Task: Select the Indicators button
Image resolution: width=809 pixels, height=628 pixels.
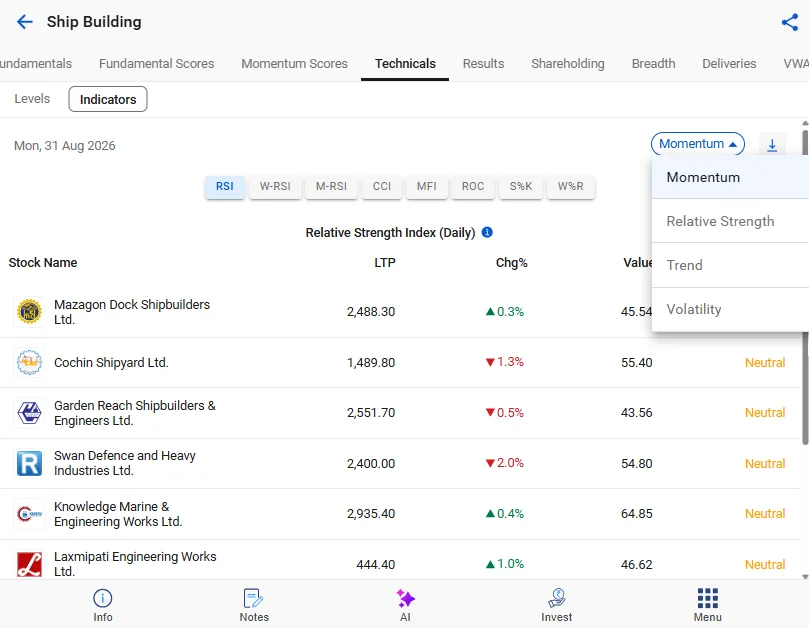Action: (x=108, y=99)
